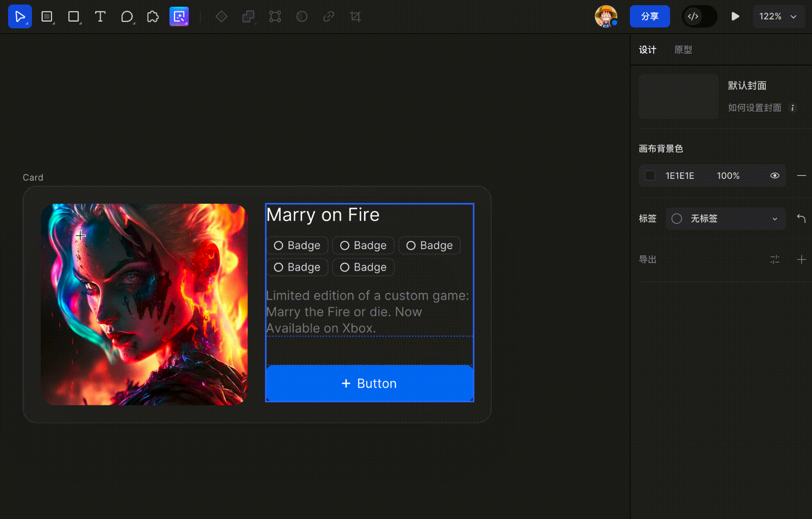Image resolution: width=812 pixels, height=519 pixels.
Task: Click the create component diamond icon
Action: click(221, 17)
